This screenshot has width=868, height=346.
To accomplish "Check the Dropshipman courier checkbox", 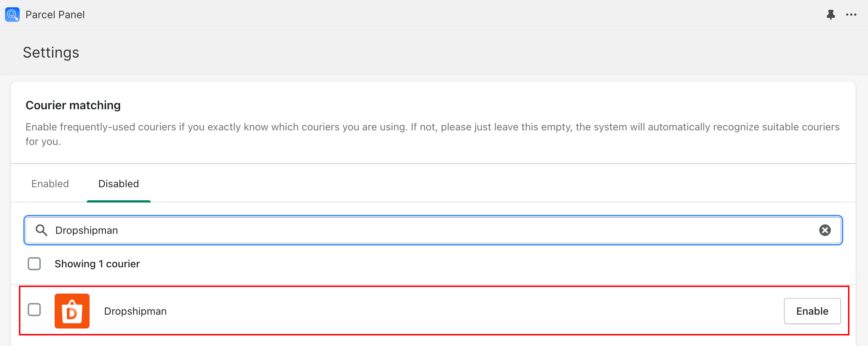I will [34, 310].
